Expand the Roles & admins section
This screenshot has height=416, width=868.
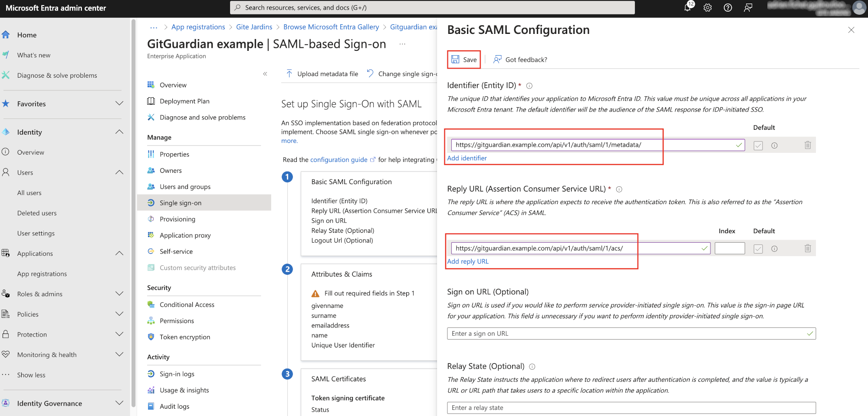119,294
